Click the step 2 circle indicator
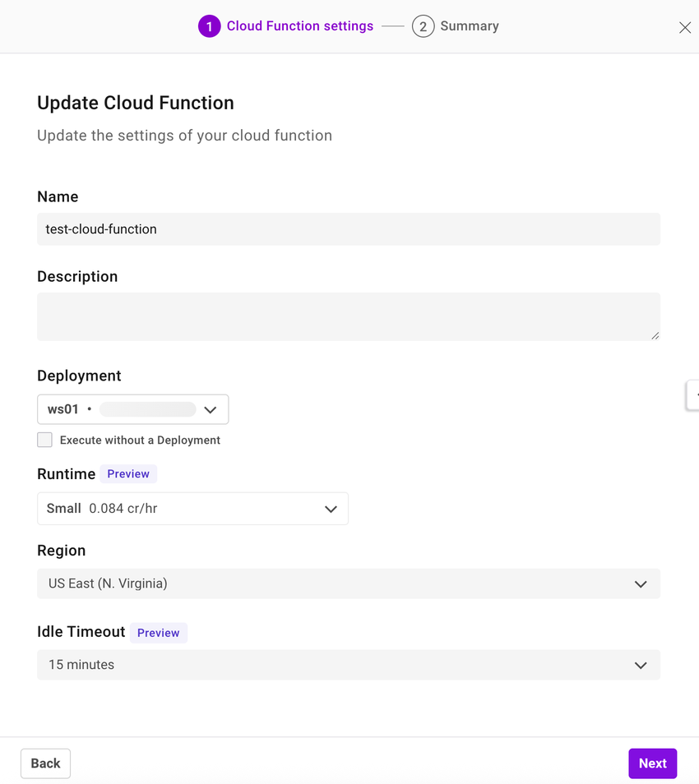The image size is (699, 784). 423,25
